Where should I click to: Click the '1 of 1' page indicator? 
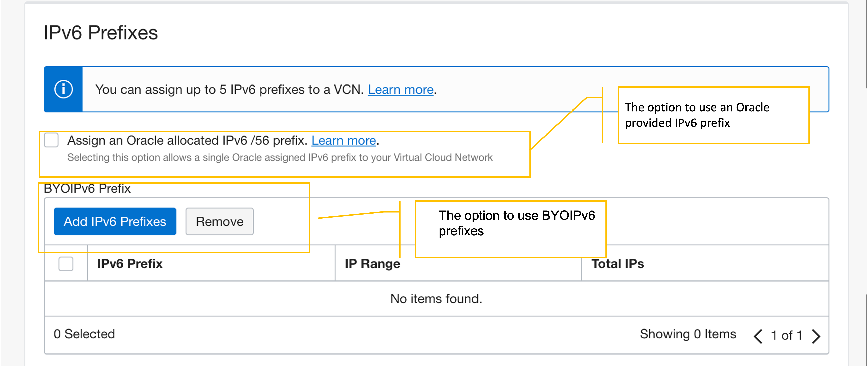point(786,336)
